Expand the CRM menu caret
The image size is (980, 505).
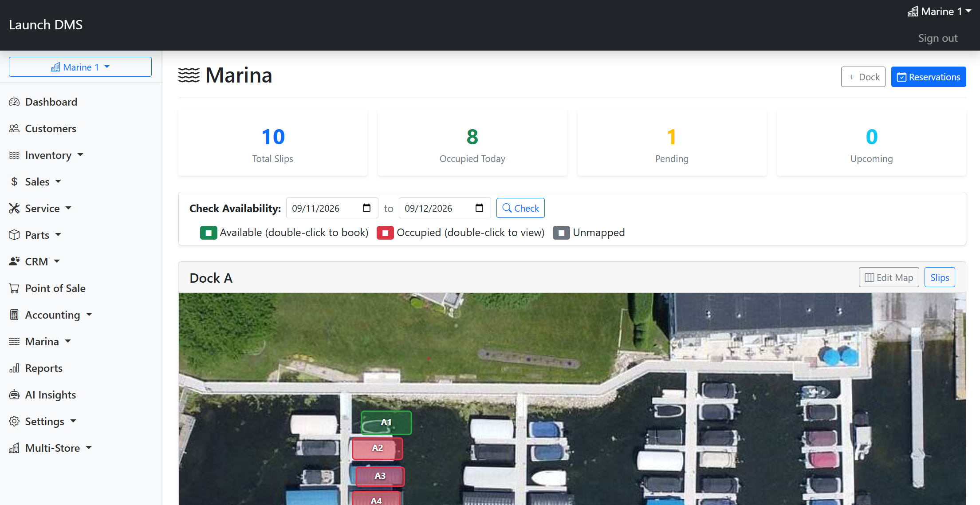coord(57,261)
